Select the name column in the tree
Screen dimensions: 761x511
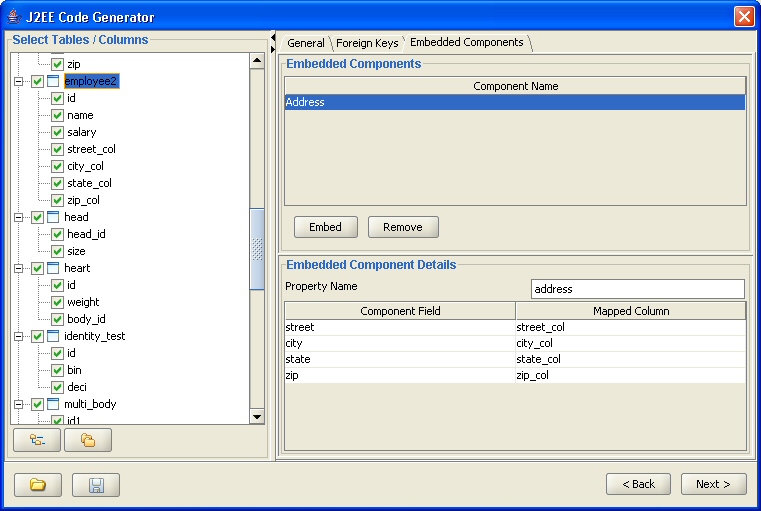(x=80, y=115)
